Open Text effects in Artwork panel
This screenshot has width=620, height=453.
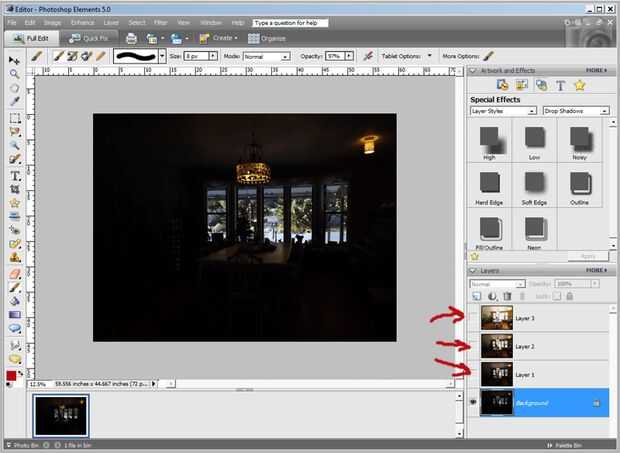pos(560,85)
